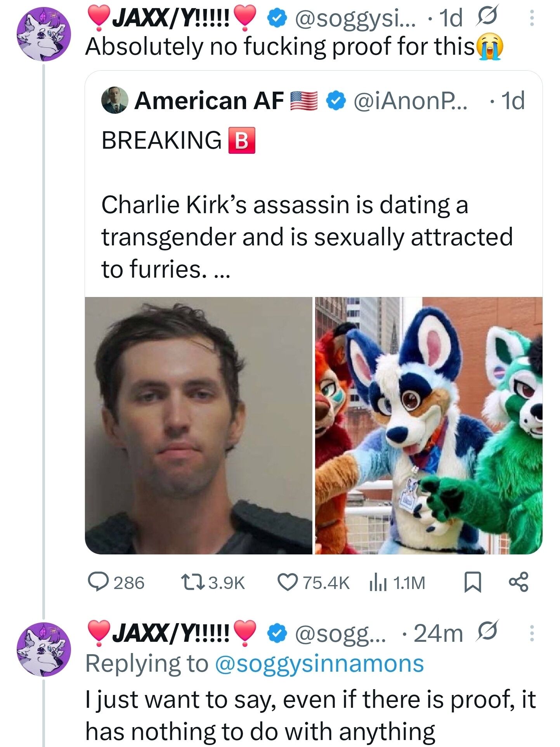Open the mugshot photo in the quoted tweet
Screen dimensions: 560x747
click(198, 426)
